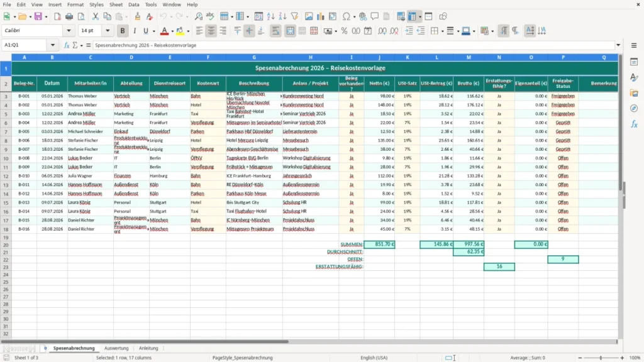Toggle Underline formatting

(145, 31)
